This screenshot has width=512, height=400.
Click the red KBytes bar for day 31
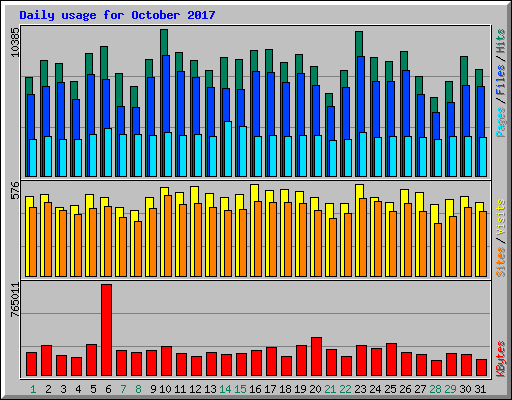(x=481, y=368)
